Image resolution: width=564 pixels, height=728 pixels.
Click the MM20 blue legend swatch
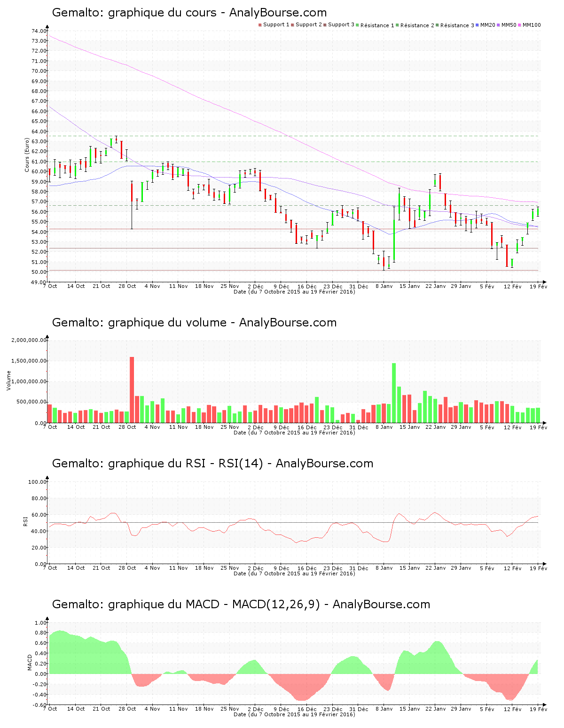(x=478, y=25)
